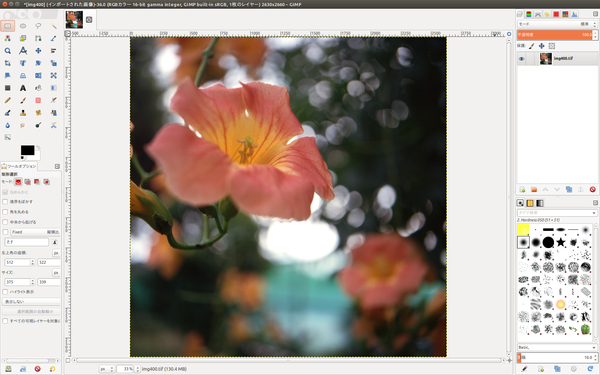Select the Blur/Sharpen droplet tool
Image resolution: width=600 pixels, height=375 pixels.
[8, 125]
